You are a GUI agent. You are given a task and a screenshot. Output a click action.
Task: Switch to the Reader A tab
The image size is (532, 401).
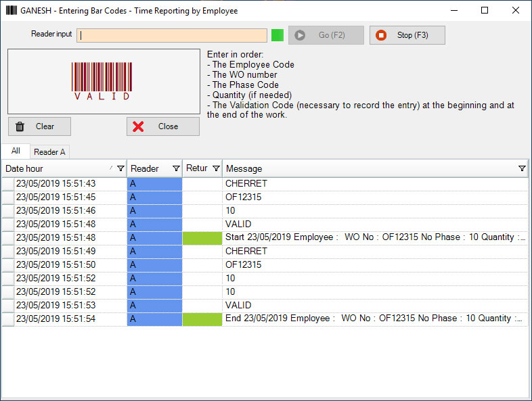pyautogui.click(x=49, y=152)
